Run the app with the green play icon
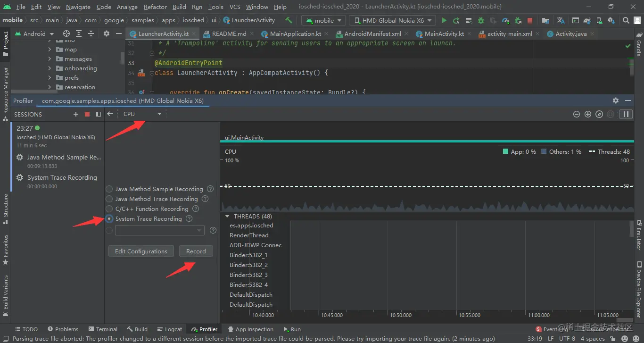This screenshot has width=644, height=343. [x=444, y=20]
